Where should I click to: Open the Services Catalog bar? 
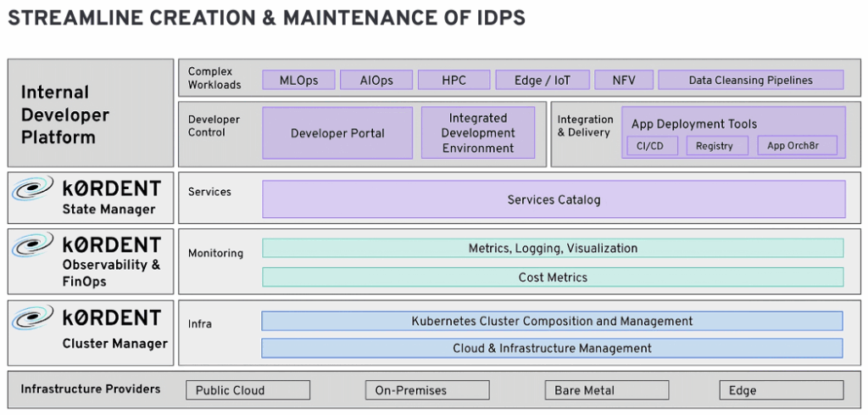coord(554,199)
